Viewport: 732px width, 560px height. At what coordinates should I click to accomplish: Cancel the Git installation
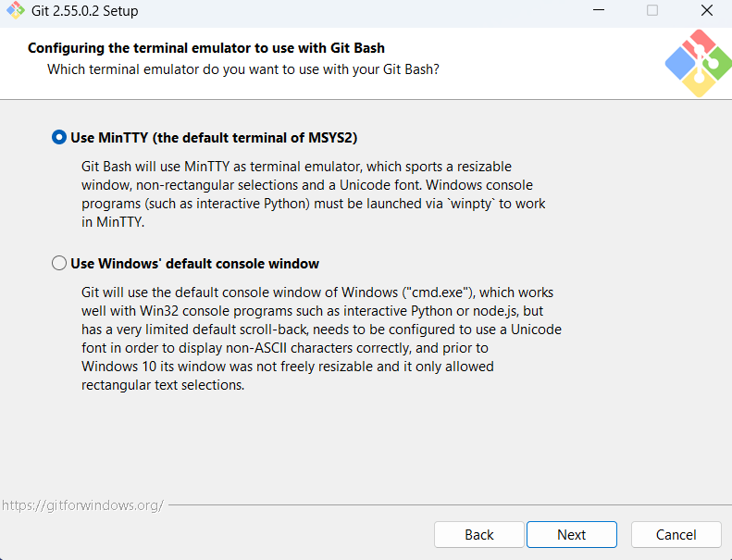tap(676, 534)
